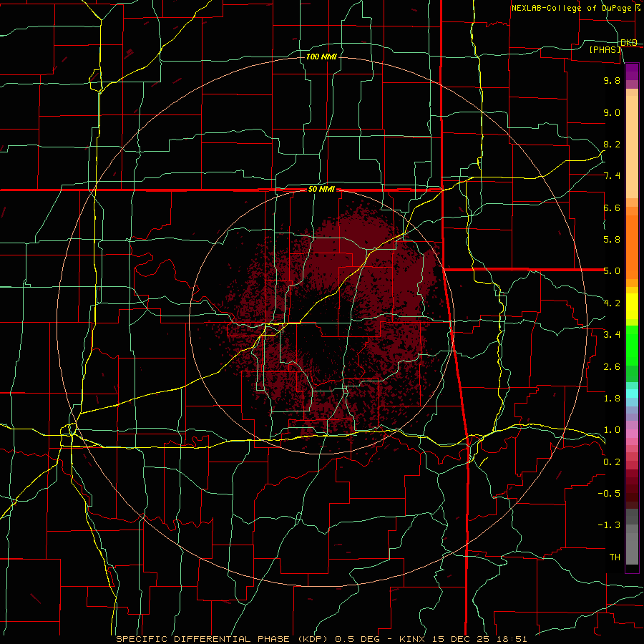The height and width of the screenshot is (644, 644).
Task: Click the 1.0 legend value
Action: click(x=612, y=430)
